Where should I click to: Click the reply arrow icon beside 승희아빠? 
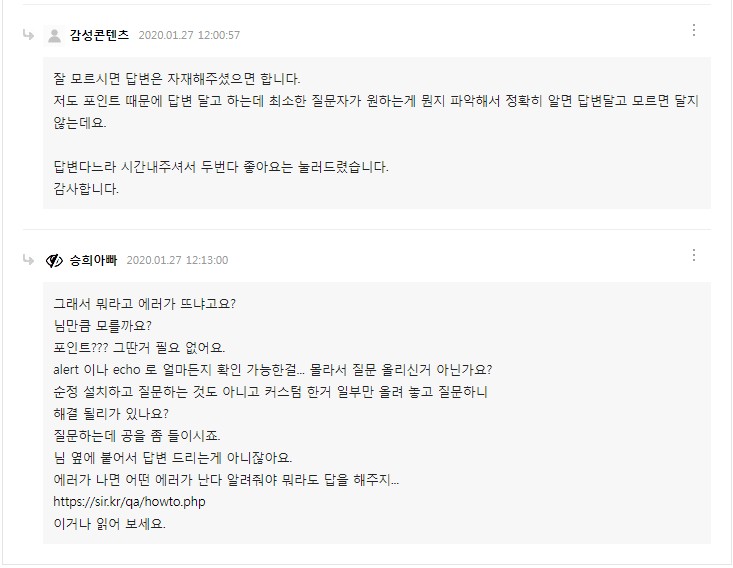point(28,261)
